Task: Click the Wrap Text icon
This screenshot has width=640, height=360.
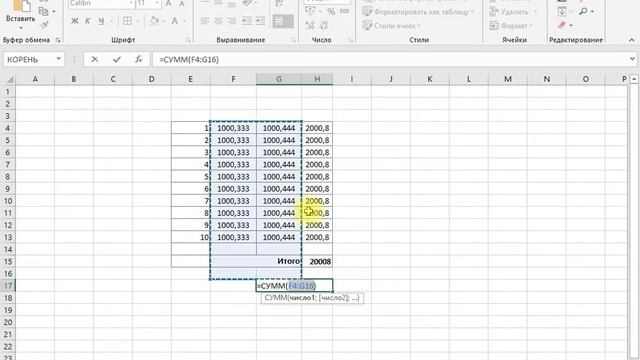Action: [280, 4]
